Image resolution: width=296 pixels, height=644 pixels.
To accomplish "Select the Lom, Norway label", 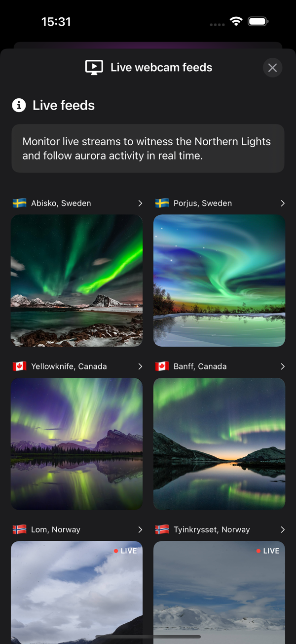I will pyautogui.click(x=56, y=529).
